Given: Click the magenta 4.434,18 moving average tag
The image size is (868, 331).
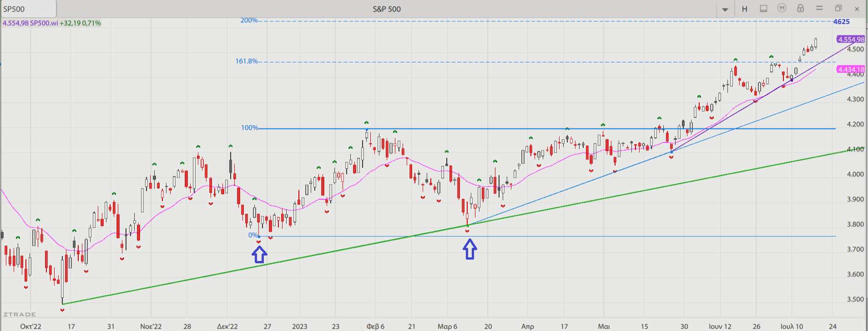Looking at the screenshot, I should coord(851,70).
